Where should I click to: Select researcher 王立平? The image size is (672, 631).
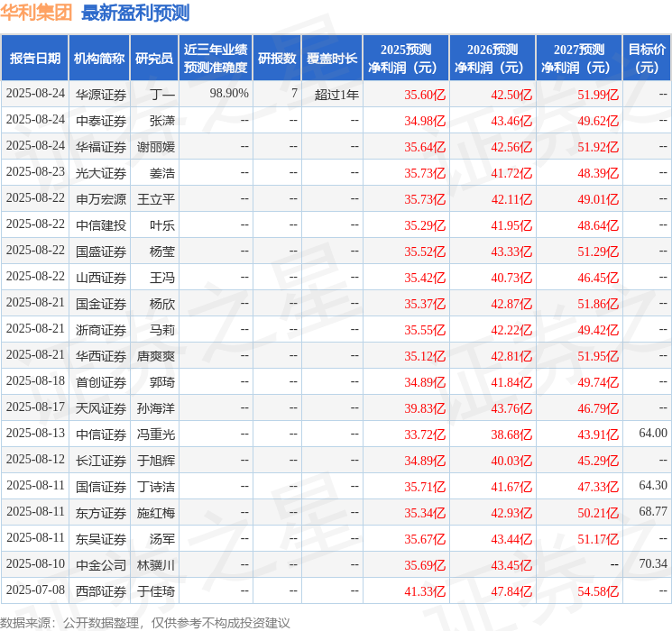(x=156, y=199)
